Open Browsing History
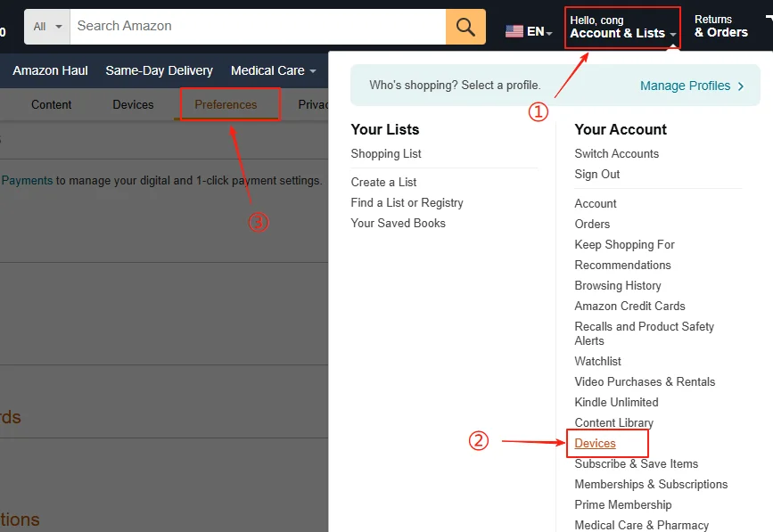Screen dimensions: 773x532 click(x=618, y=286)
